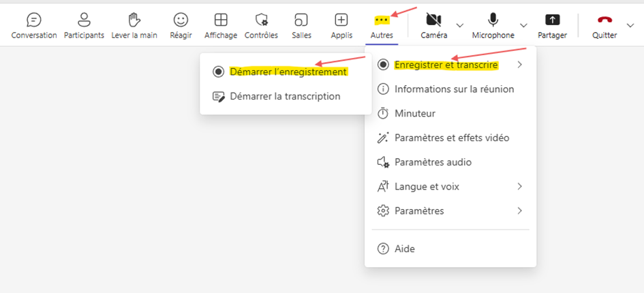Expand the Microphone options chevron

523,25
